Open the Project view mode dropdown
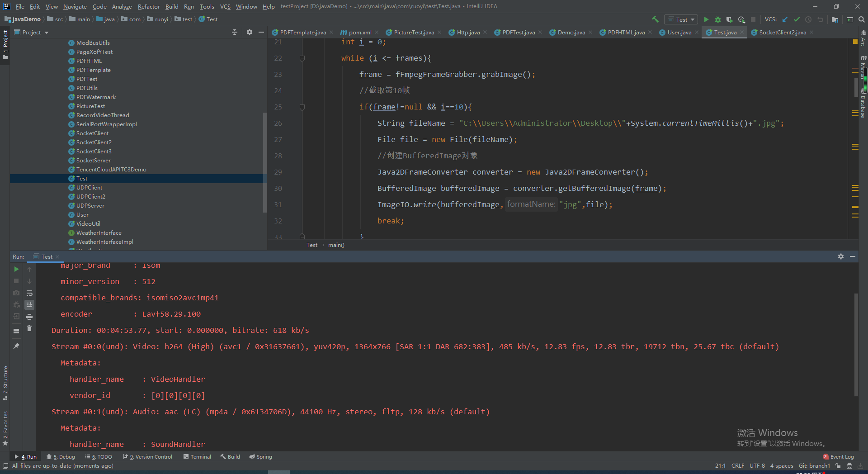Viewport: 868px width, 474px height. (31, 32)
